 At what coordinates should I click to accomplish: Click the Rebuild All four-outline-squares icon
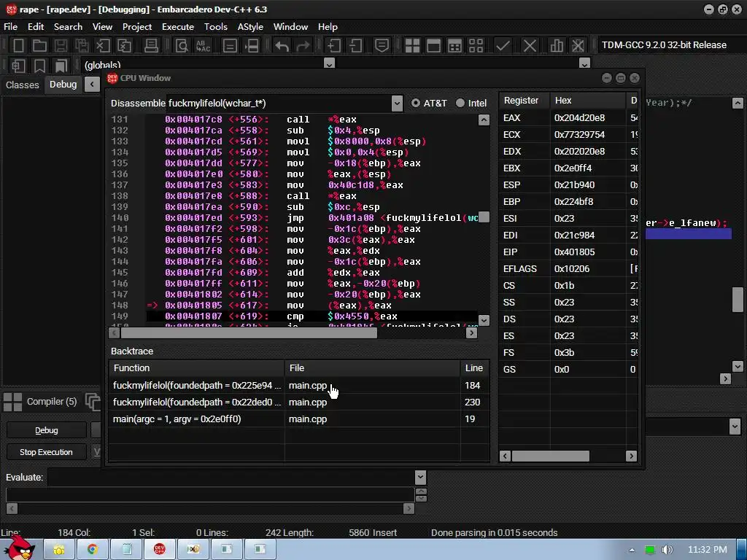pyautogui.click(x=476, y=45)
